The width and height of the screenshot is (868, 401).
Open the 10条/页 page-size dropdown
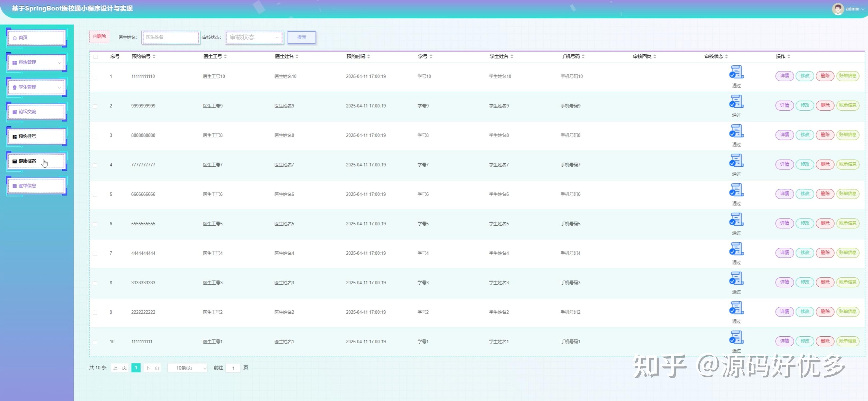coord(187,368)
